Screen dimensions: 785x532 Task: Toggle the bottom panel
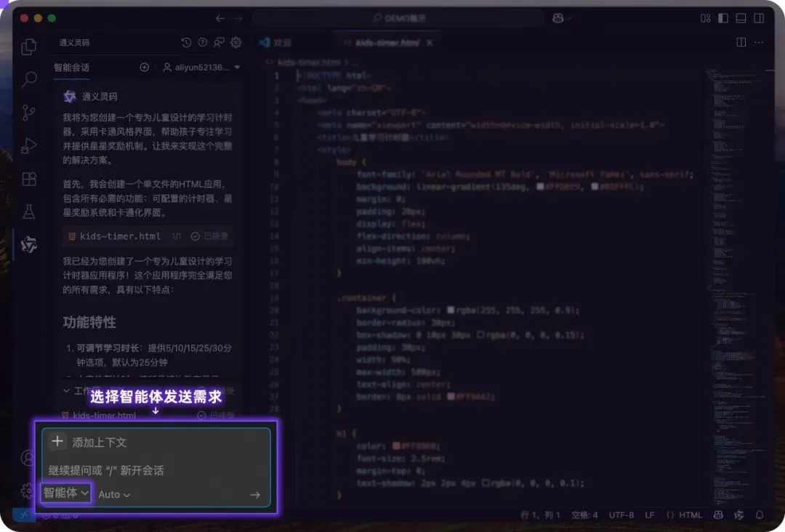[x=741, y=18]
